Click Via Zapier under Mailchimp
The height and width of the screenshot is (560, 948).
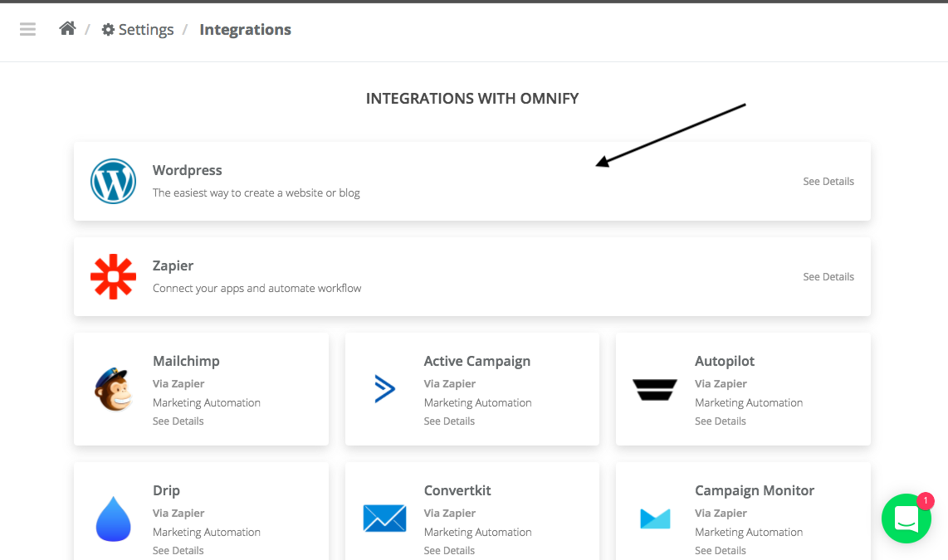(x=178, y=383)
